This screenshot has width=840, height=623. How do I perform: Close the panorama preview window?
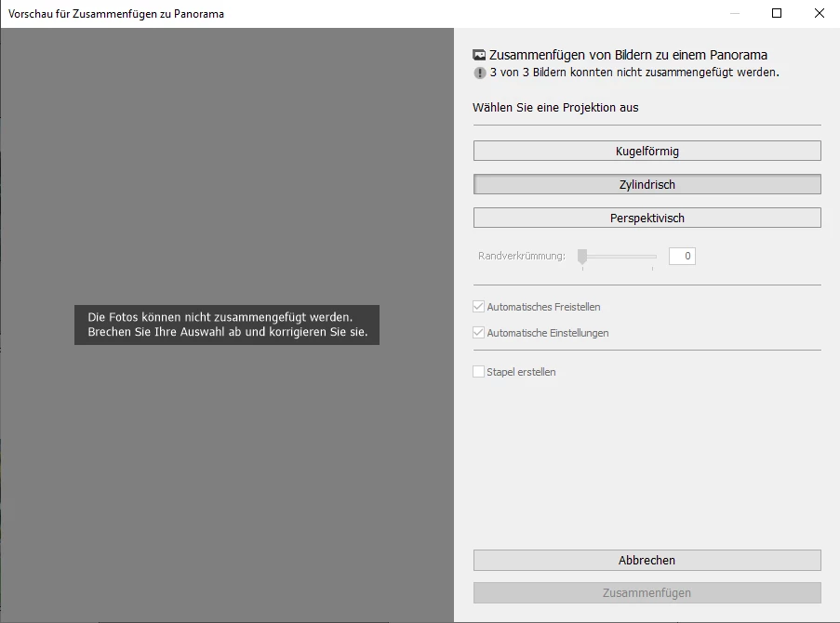coord(820,13)
